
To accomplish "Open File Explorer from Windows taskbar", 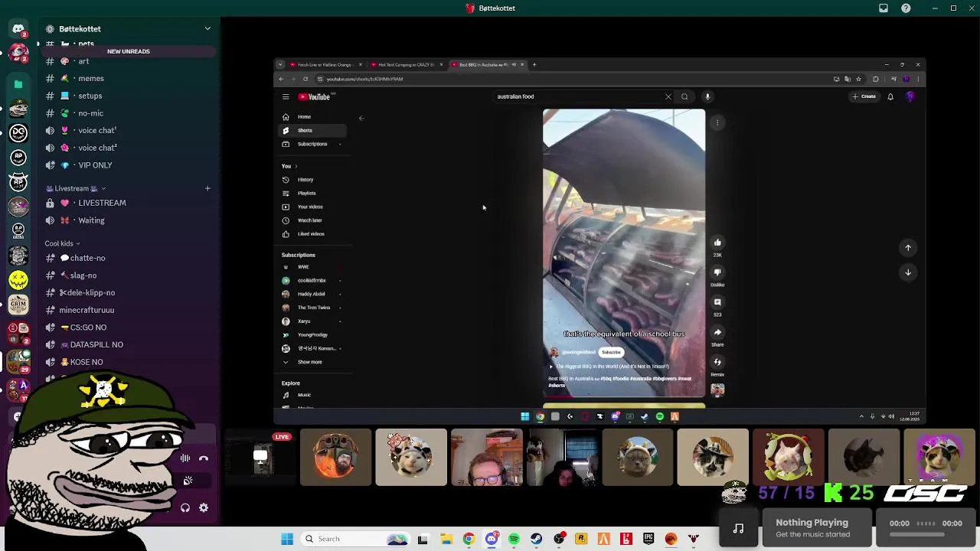I will pyautogui.click(x=446, y=539).
